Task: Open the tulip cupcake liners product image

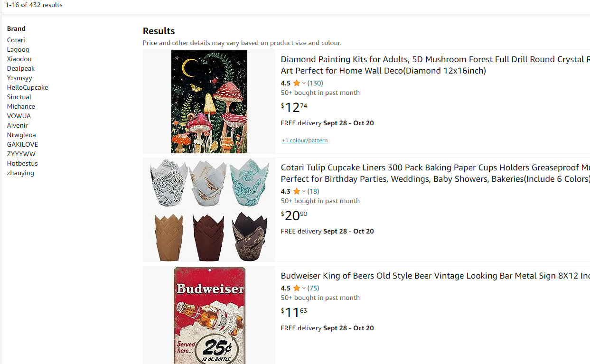Action: click(x=209, y=210)
